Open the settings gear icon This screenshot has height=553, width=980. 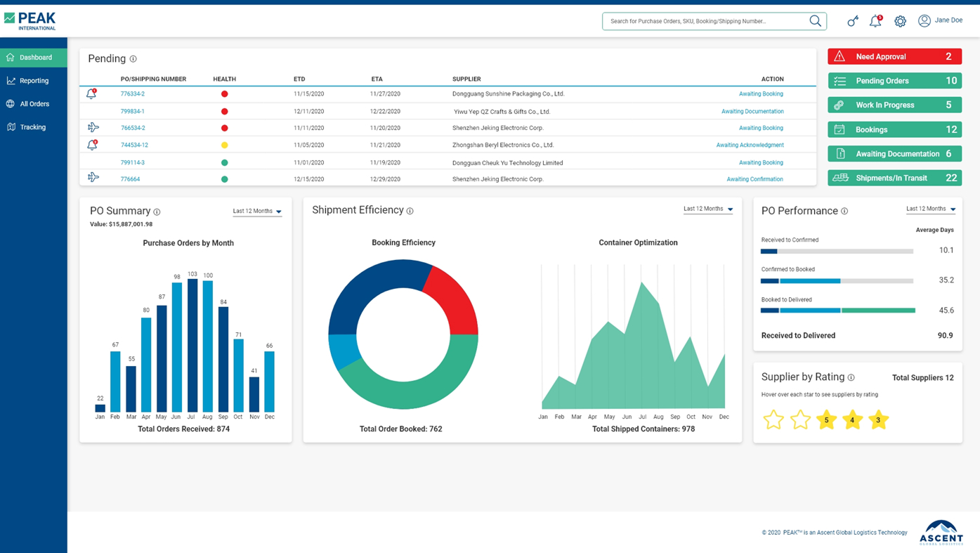click(x=900, y=21)
